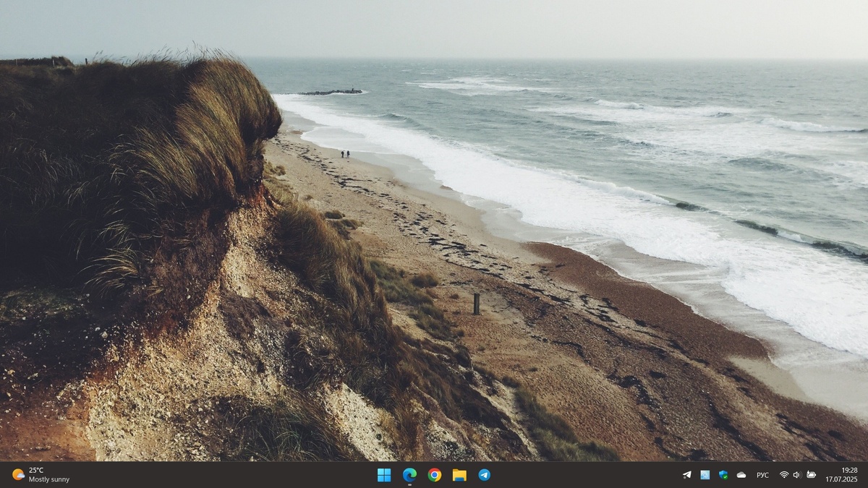Check the battery status icon

pyautogui.click(x=811, y=475)
